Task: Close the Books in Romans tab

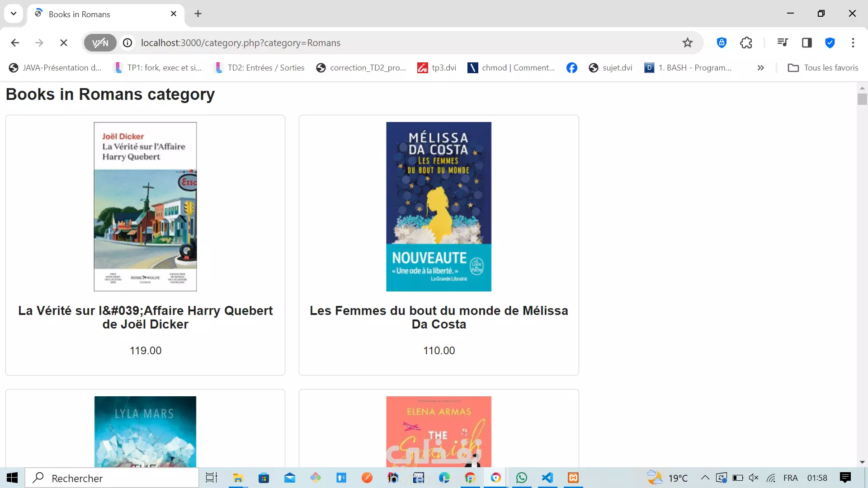Action: [x=174, y=14]
